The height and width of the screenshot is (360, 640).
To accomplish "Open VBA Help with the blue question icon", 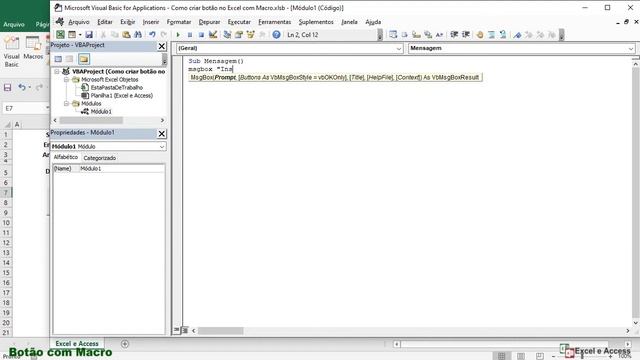I will pos(276,35).
